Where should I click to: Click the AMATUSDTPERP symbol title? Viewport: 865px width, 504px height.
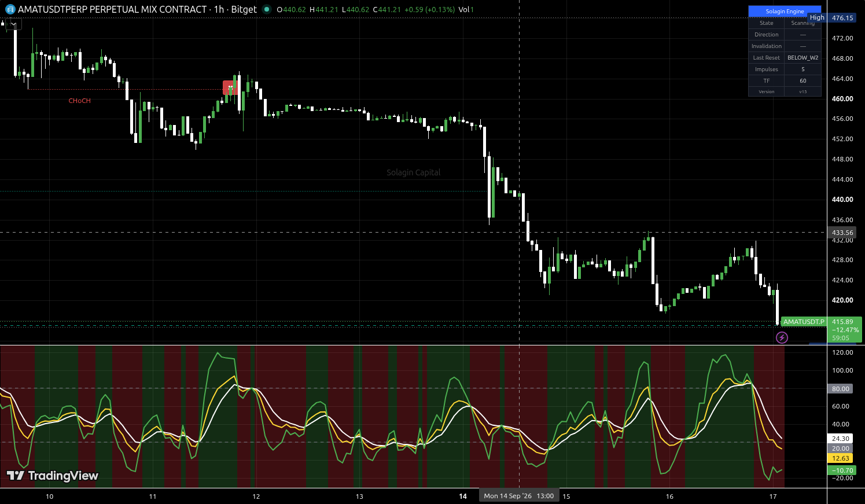tap(112, 9)
